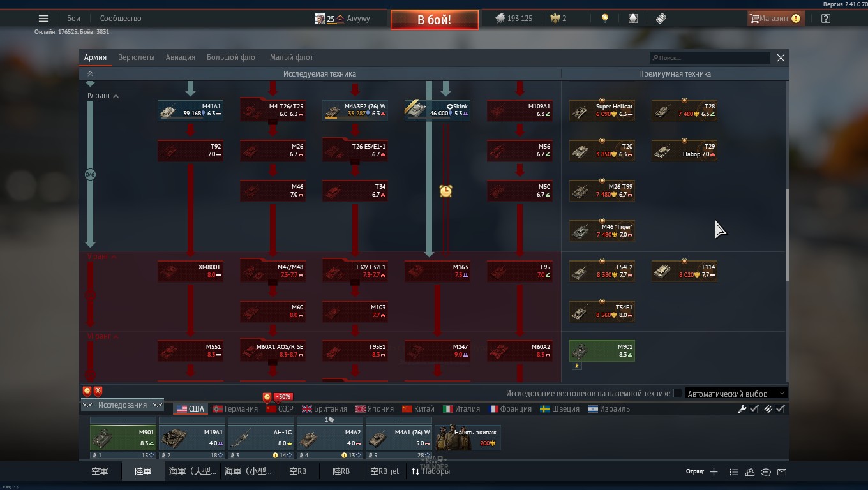Click the double chevron above IV ранг
Viewport: 868px width, 490px height.
coord(90,74)
